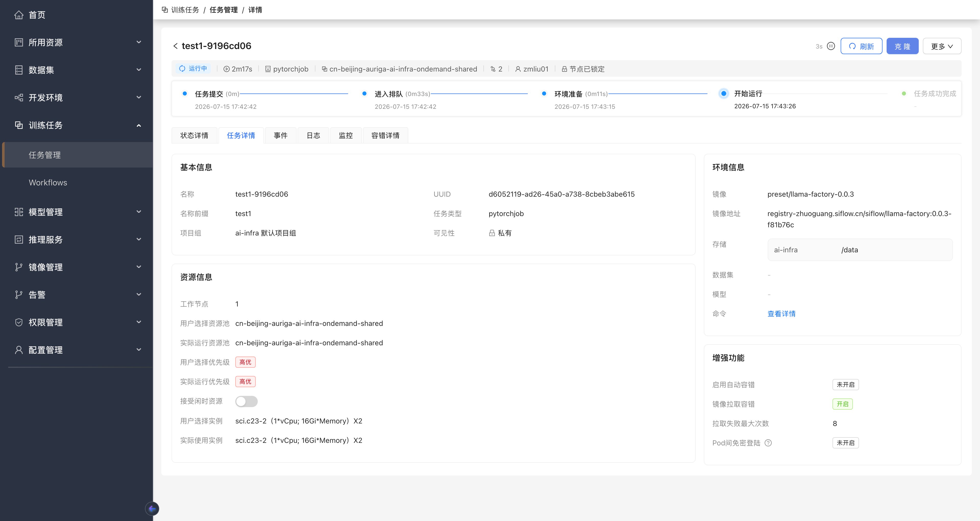This screenshot has width=980, height=521.
Task: Expand the 告警 menu chevron
Action: (x=139, y=294)
